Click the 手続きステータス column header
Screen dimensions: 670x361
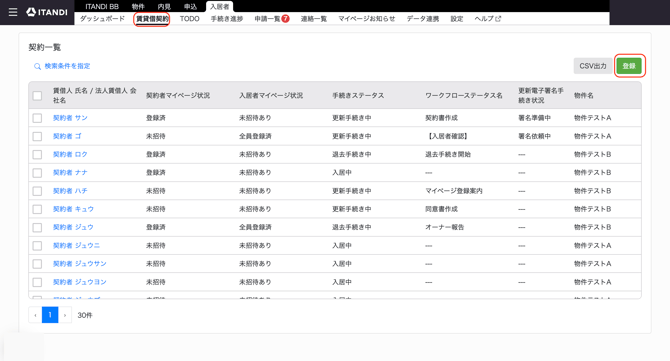(358, 96)
